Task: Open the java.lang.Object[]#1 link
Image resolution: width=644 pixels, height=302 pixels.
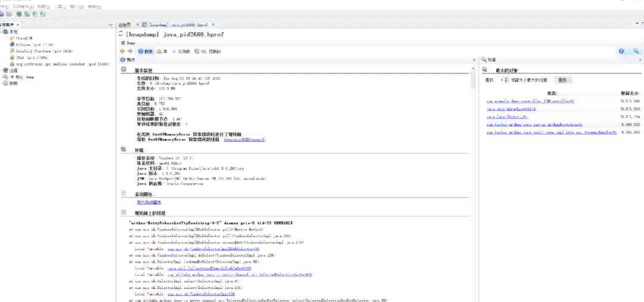Action: pyautogui.click(x=507, y=117)
